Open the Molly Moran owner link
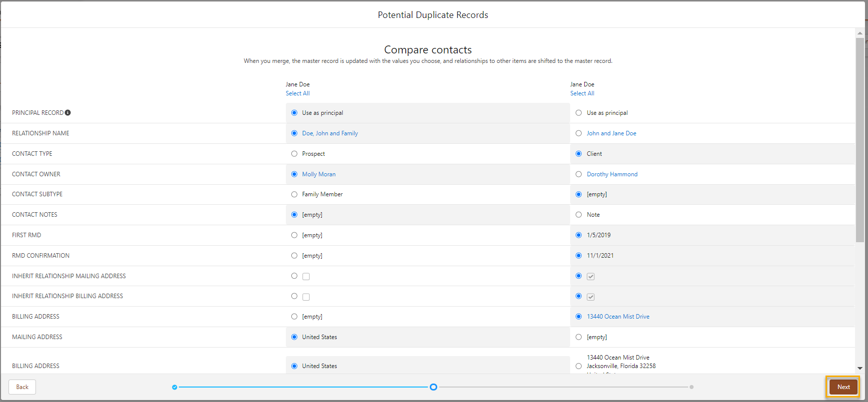868x402 pixels. [x=319, y=174]
